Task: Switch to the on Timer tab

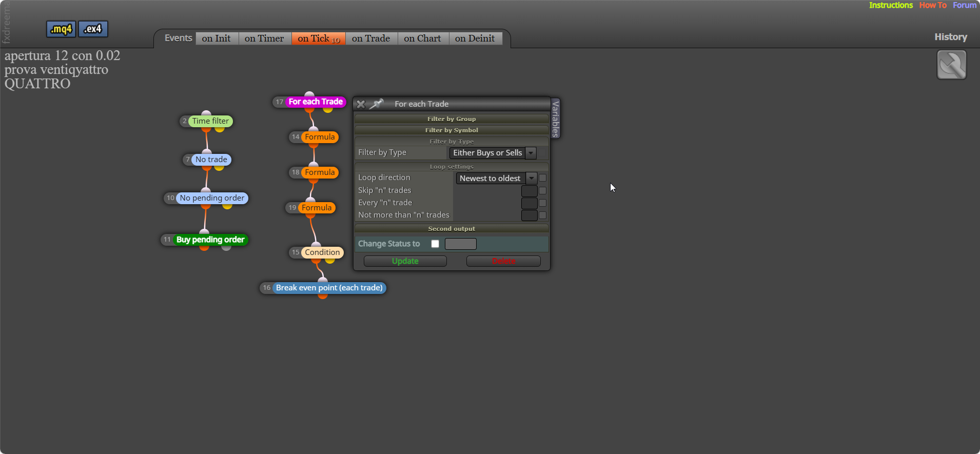Action: [x=264, y=38]
